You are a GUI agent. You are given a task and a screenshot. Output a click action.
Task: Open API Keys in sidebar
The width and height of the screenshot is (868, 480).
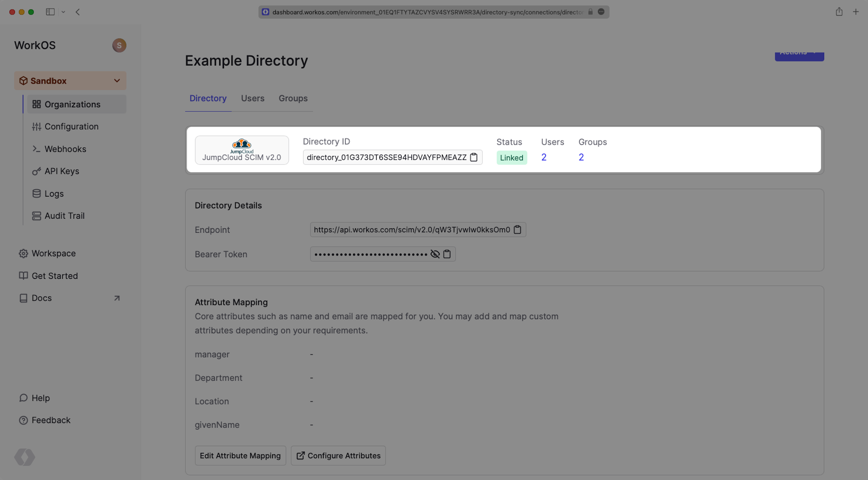point(62,171)
